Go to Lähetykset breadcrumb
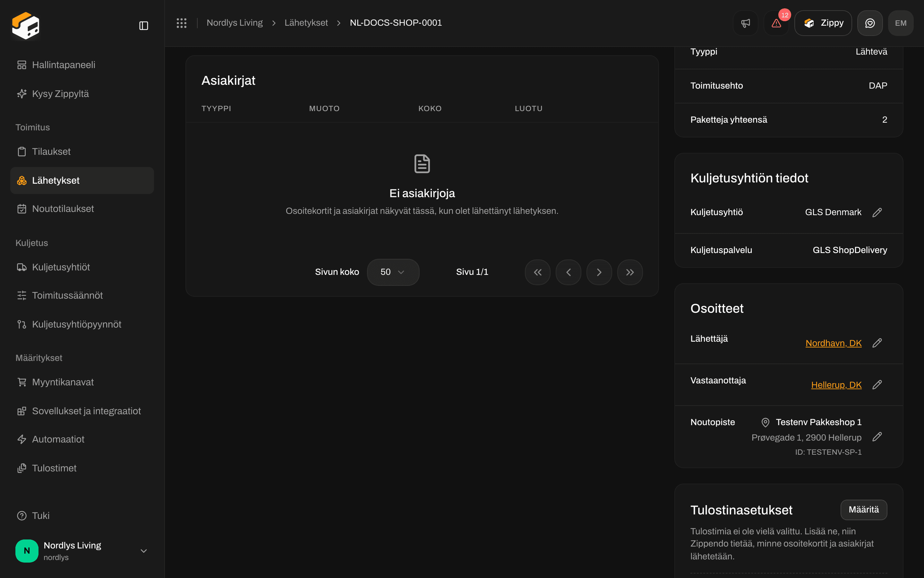Image resolution: width=924 pixels, height=578 pixels. click(x=306, y=23)
